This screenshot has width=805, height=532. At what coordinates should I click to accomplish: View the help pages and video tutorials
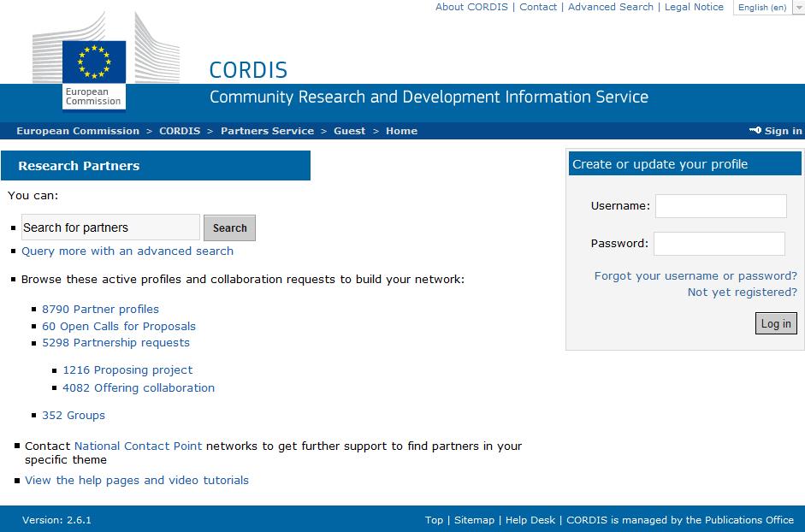click(x=137, y=480)
